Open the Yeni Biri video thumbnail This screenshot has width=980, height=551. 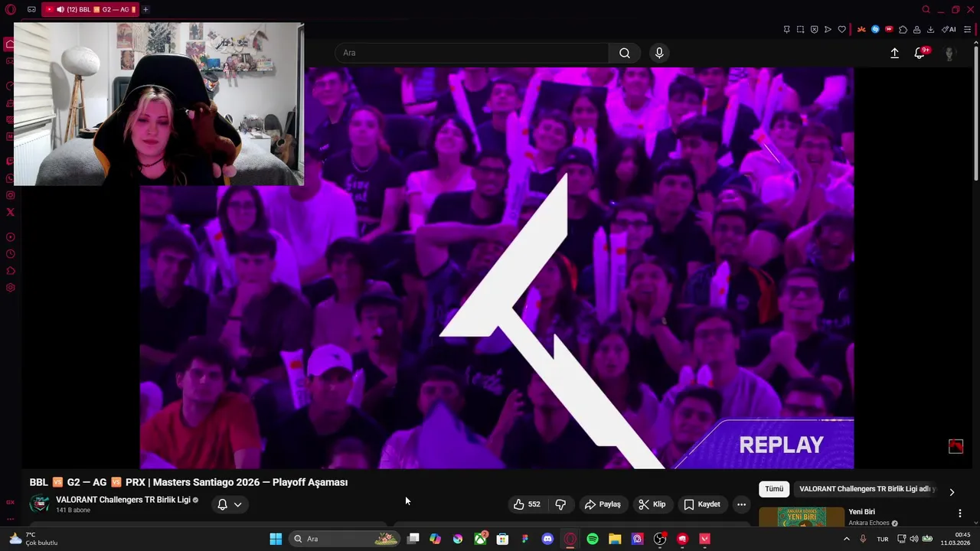tap(802, 517)
